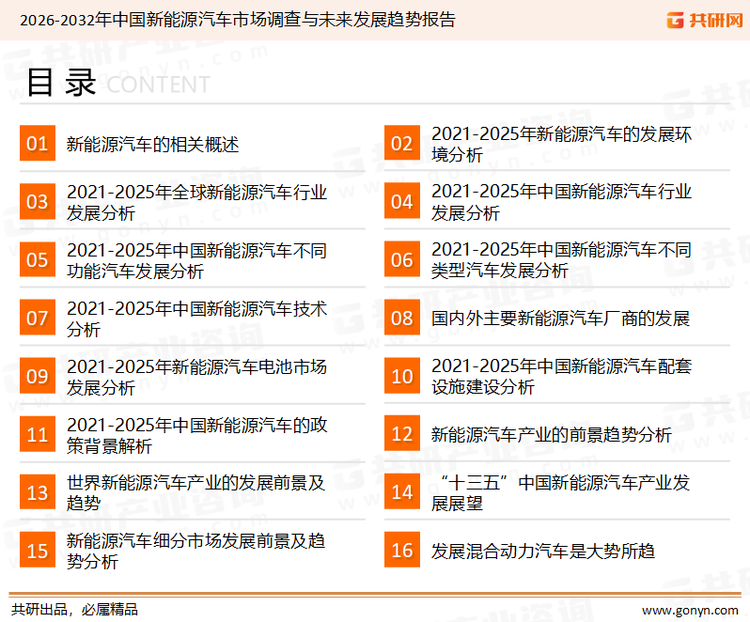Screen dimensions: 750x622
Task: Click the orange 03 number box
Action: click(x=37, y=201)
